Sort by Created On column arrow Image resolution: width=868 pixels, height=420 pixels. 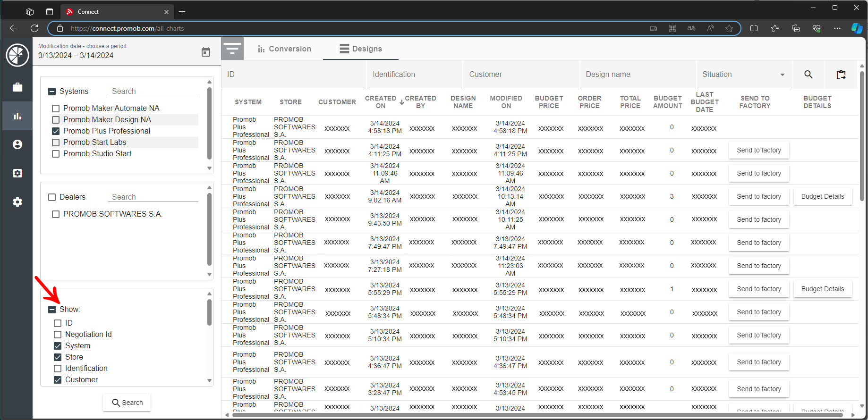(402, 102)
